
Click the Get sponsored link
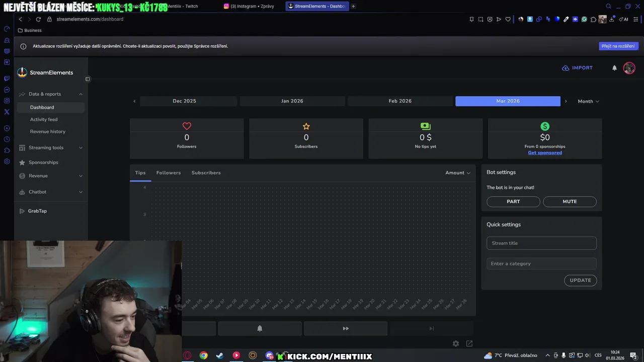tap(545, 153)
